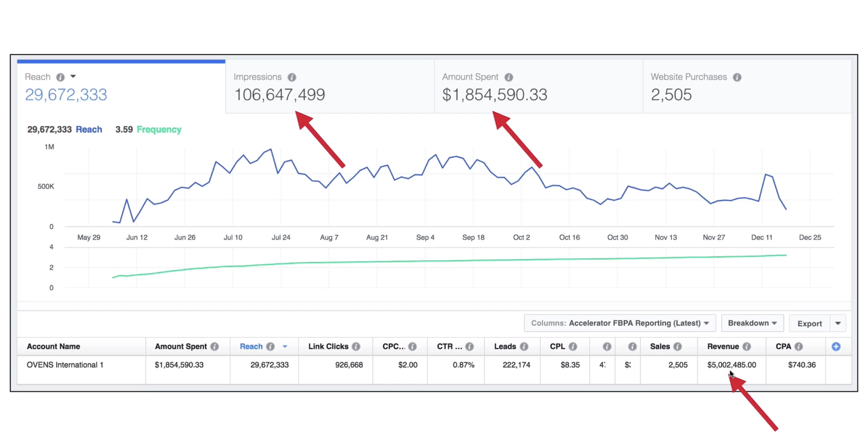
Task: Click info icon next to top Amount Spent
Action: point(508,77)
